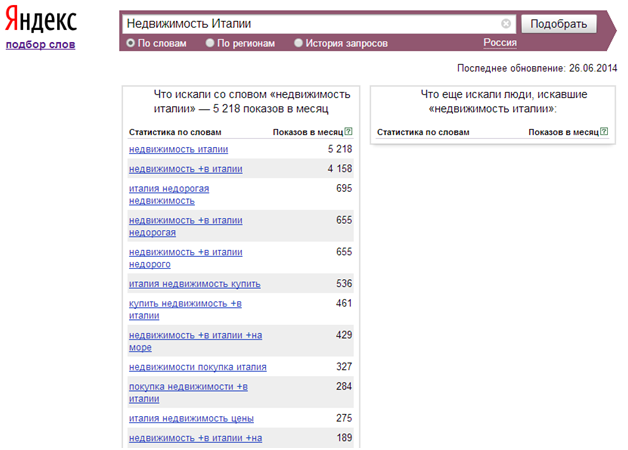The height and width of the screenshot is (450, 628).
Task: Select the 'История запросов' radio button
Action: point(298,43)
